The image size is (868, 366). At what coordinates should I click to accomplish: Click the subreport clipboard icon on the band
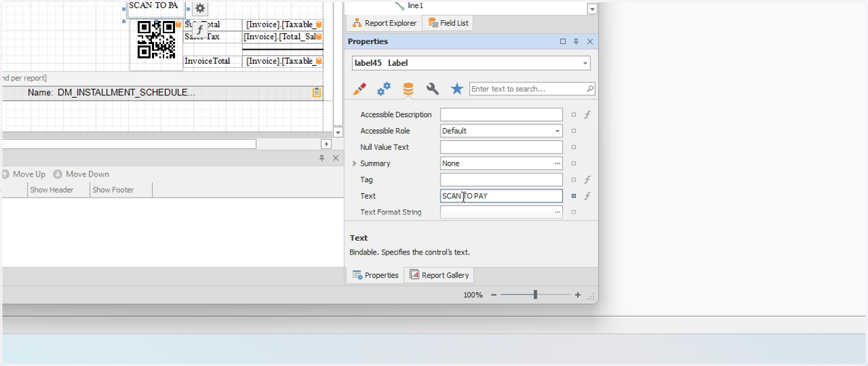[x=317, y=93]
